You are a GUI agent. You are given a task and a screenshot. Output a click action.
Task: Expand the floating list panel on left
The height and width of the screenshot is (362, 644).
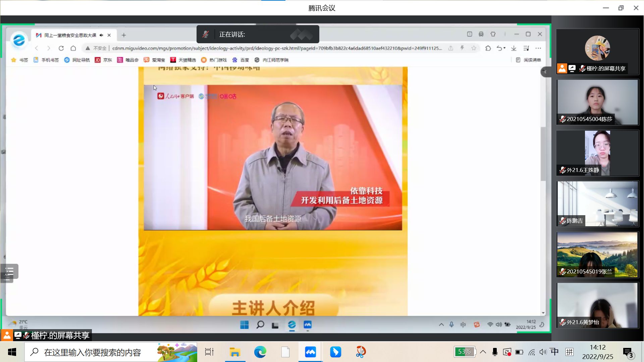tap(9, 271)
